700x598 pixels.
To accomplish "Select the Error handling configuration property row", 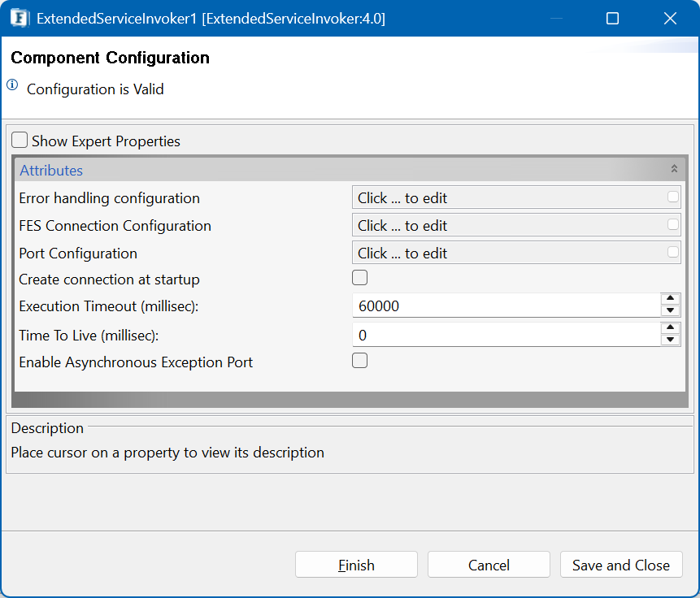I will [x=109, y=198].
